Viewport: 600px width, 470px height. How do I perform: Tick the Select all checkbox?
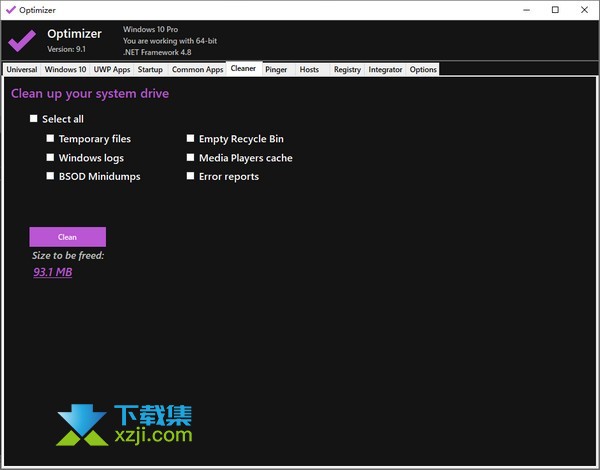pyautogui.click(x=34, y=119)
